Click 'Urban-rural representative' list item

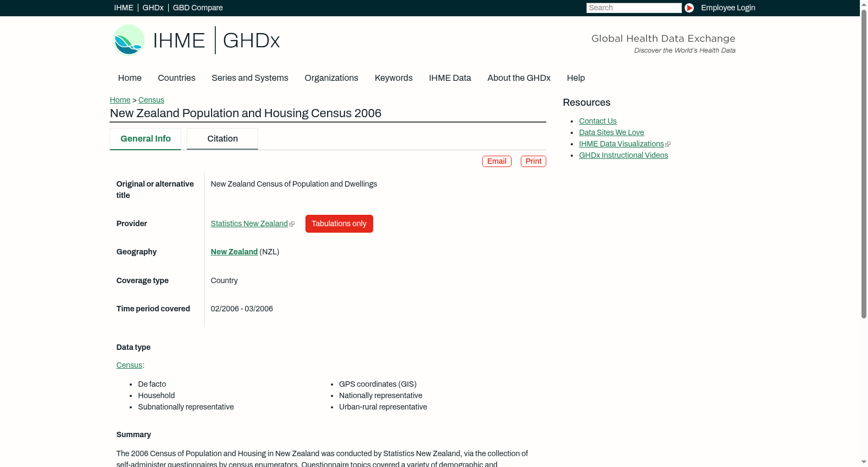pyautogui.click(x=383, y=407)
